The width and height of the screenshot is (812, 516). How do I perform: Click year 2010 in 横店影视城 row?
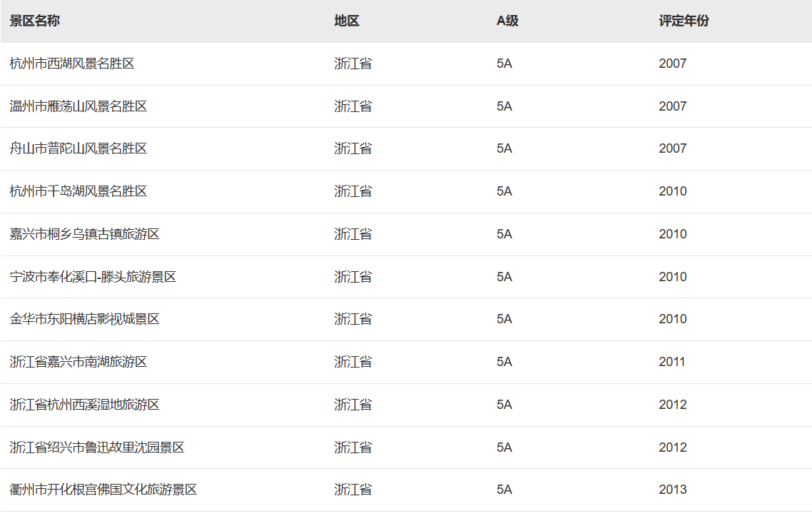click(673, 319)
